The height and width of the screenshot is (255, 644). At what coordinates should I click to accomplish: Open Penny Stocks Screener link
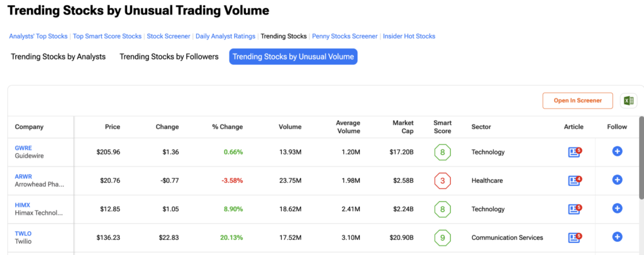tap(345, 36)
